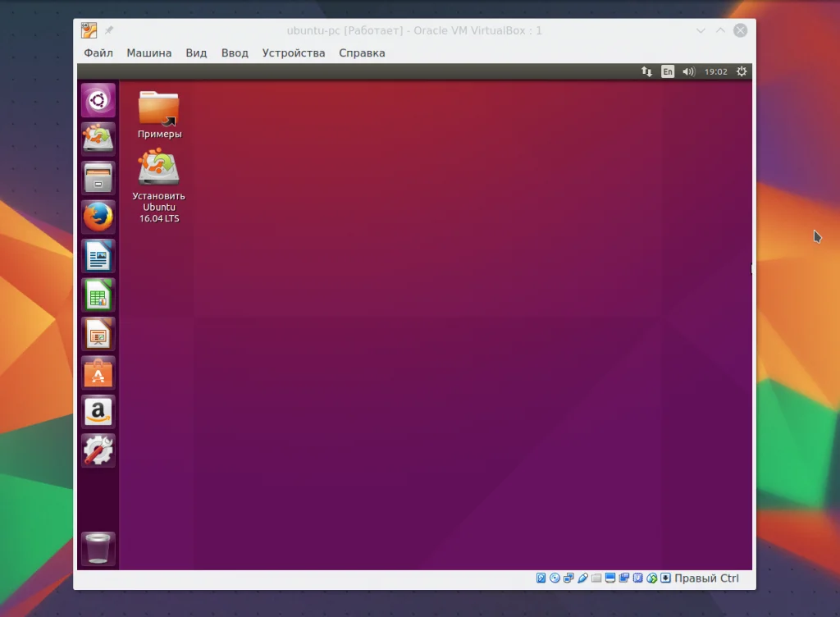
Task: Click the CPU virtualization V status icon
Action: click(637, 578)
